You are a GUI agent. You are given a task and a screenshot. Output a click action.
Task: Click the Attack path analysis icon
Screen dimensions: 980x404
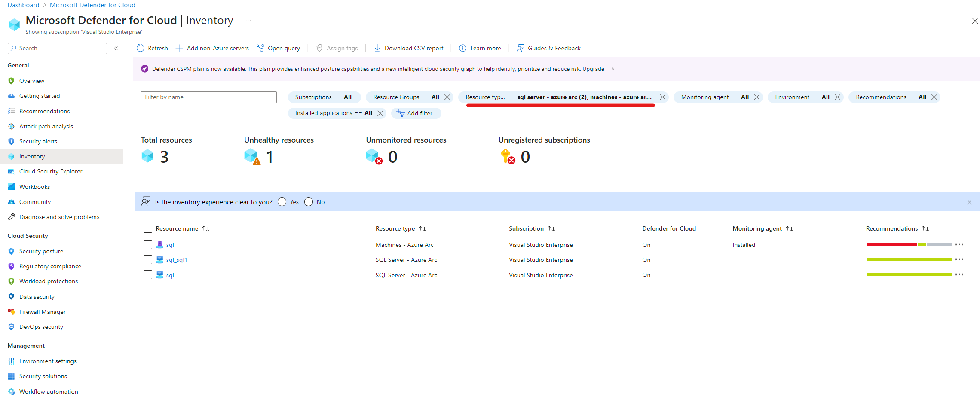pyautogui.click(x=12, y=126)
